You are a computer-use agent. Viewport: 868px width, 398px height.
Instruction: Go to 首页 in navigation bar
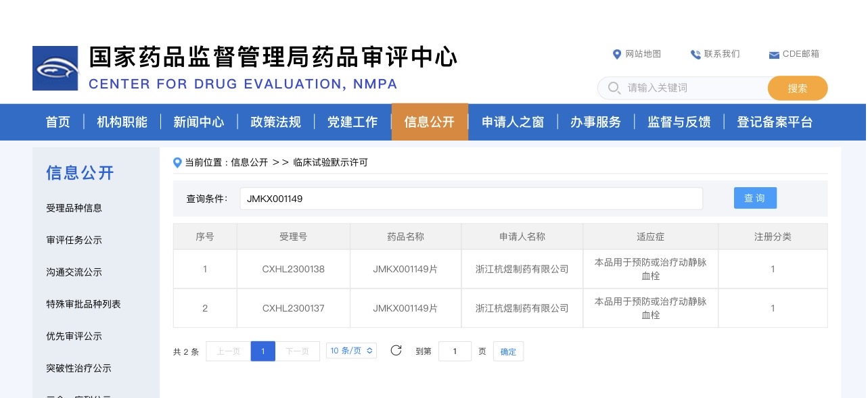(x=58, y=122)
